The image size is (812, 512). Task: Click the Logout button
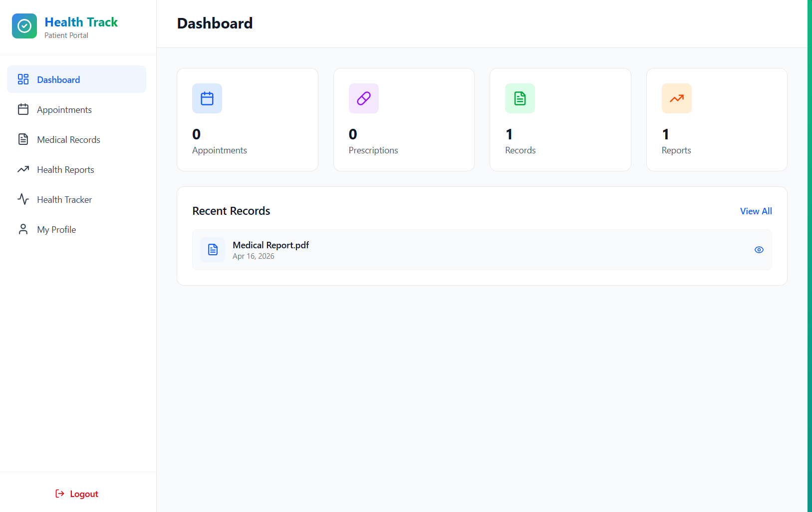coord(84,494)
